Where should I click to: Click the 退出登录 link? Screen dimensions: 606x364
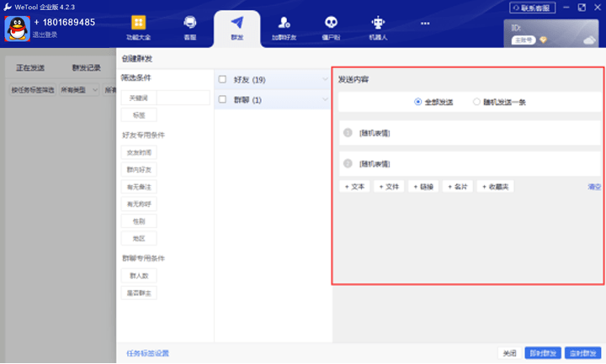(45, 34)
